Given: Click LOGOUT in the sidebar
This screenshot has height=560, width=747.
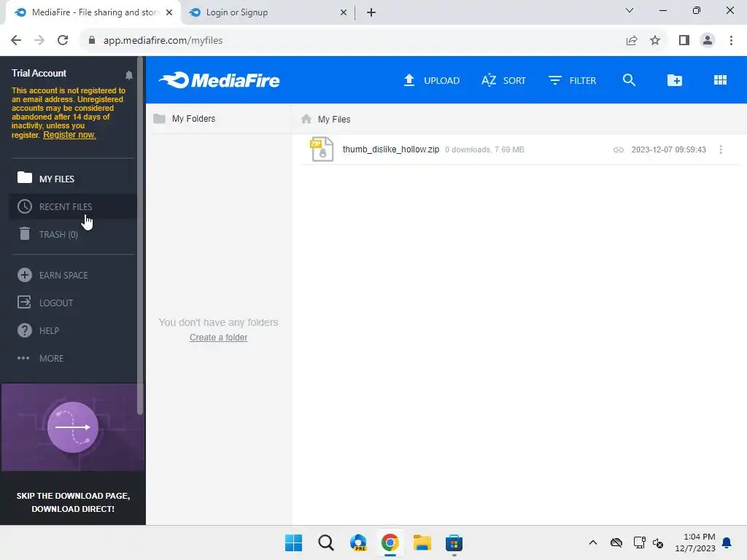Looking at the screenshot, I should [x=72, y=303].
